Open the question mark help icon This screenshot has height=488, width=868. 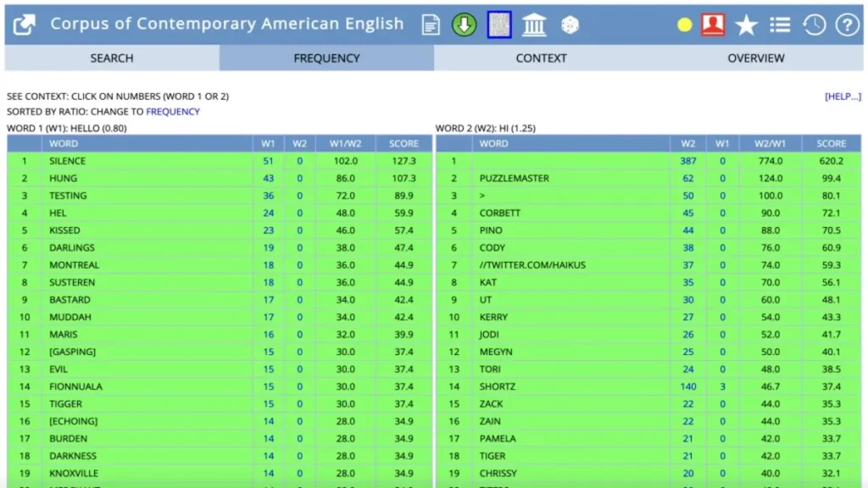[x=847, y=25]
